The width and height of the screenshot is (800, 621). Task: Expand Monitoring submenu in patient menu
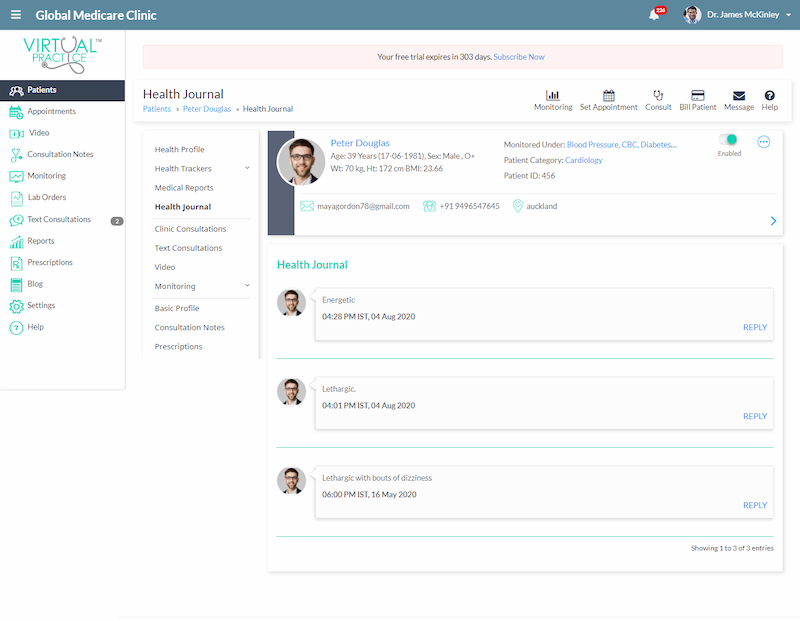247,286
